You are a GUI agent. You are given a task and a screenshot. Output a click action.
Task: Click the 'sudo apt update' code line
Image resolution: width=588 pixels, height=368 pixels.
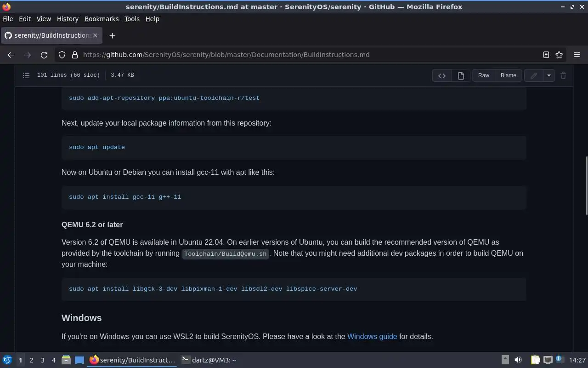pyautogui.click(x=97, y=147)
